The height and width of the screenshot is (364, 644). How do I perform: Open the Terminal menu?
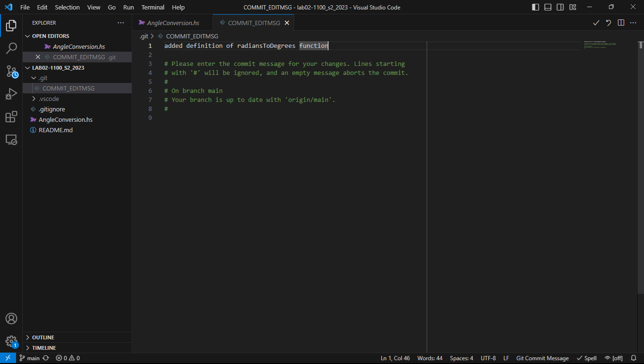click(x=153, y=7)
